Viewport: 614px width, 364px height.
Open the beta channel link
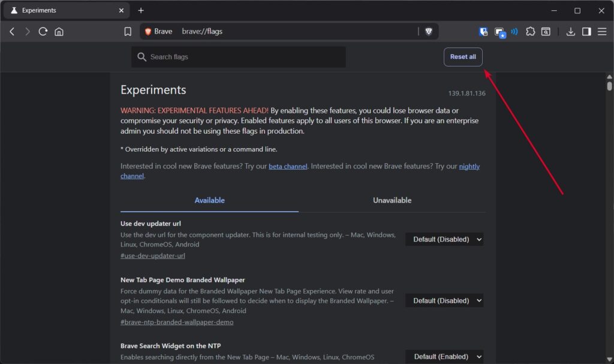288,167
